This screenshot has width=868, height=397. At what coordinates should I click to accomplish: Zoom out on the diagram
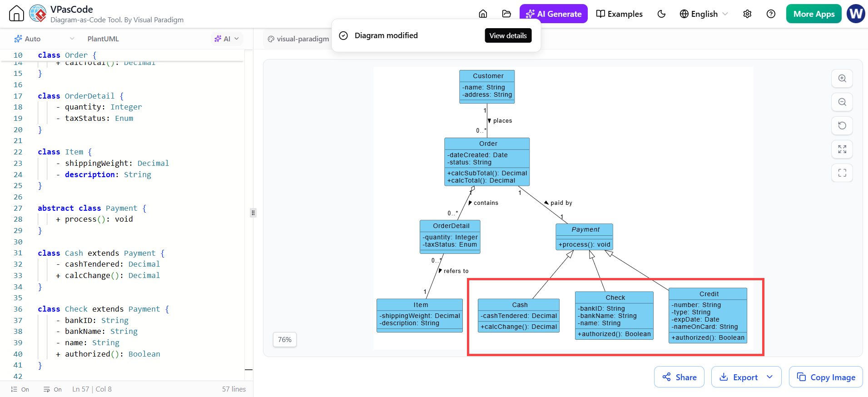pos(842,102)
